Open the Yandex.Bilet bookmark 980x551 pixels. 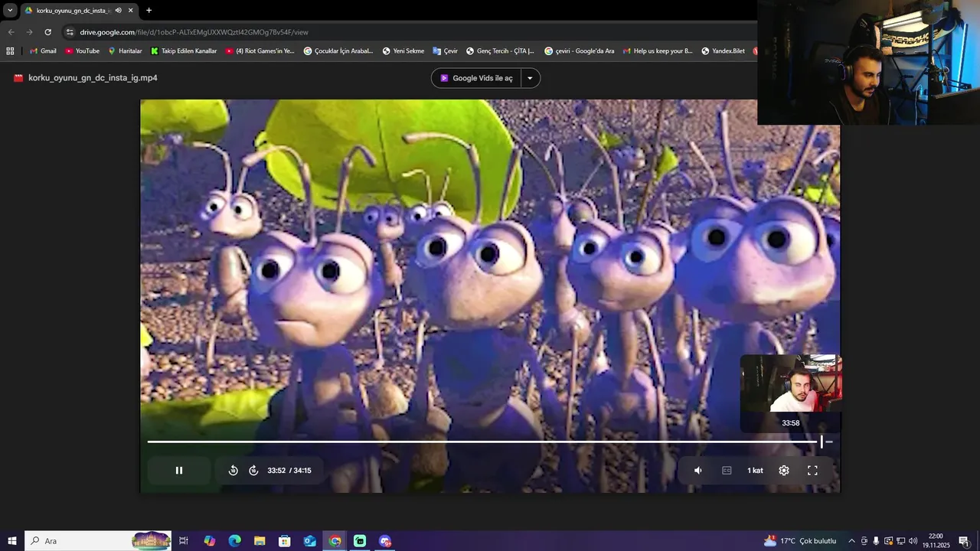(x=723, y=51)
